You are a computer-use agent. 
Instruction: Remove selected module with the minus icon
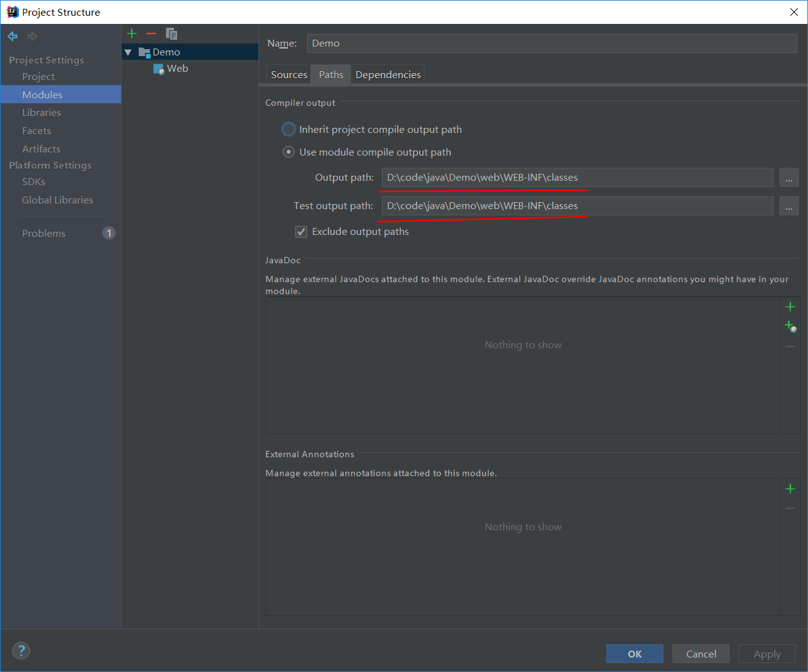pos(151,33)
